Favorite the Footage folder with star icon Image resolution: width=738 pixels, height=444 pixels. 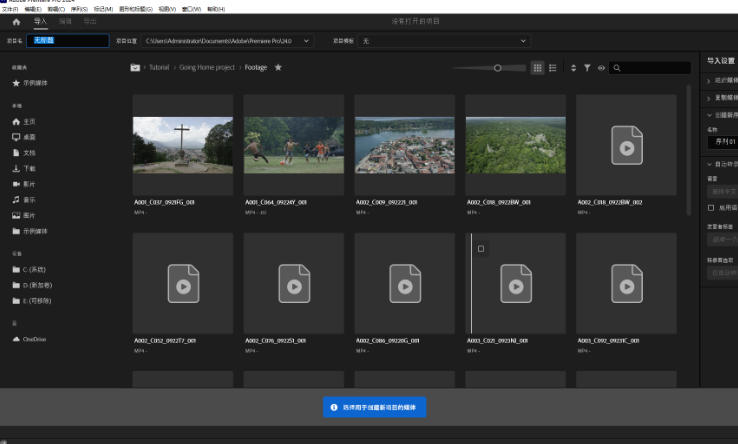coord(278,67)
